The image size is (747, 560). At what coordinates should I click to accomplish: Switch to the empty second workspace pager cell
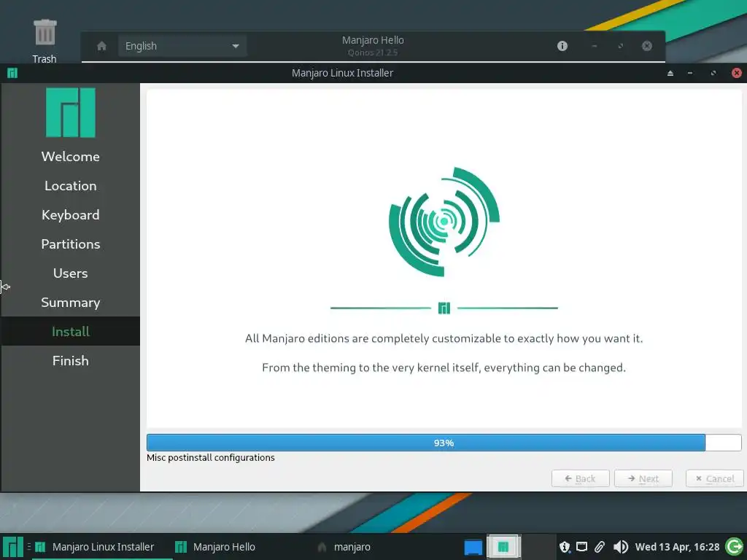(x=538, y=547)
